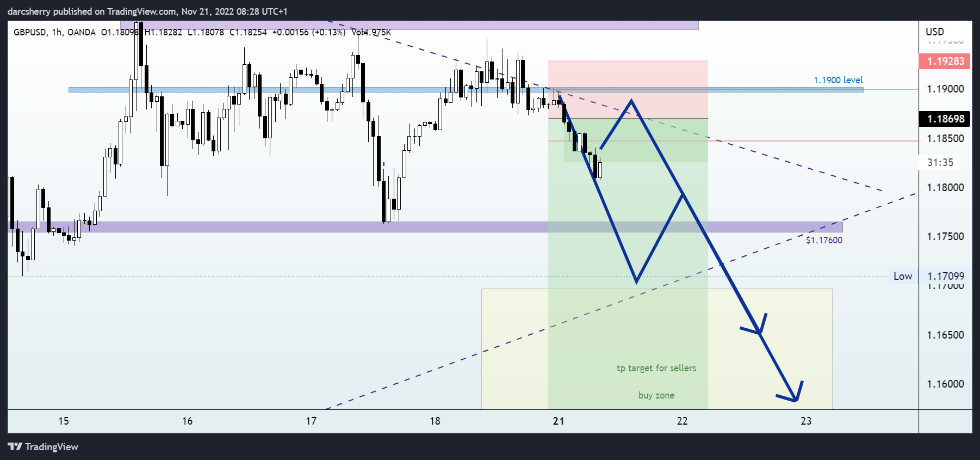This screenshot has height=460, width=980.
Task: Click the +0.00156 (+0.13%) change value
Action: 308,32
